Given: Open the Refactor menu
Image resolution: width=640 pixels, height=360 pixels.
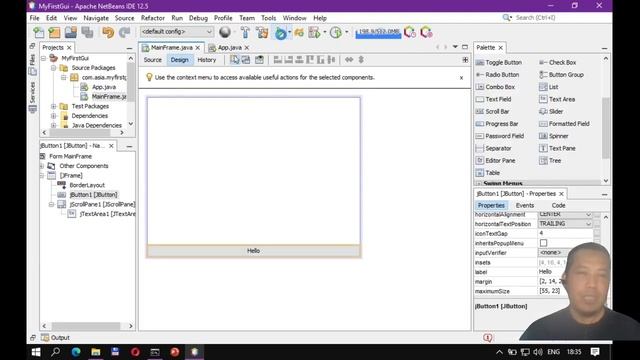Looking at the screenshot, I should [x=153, y=18].
